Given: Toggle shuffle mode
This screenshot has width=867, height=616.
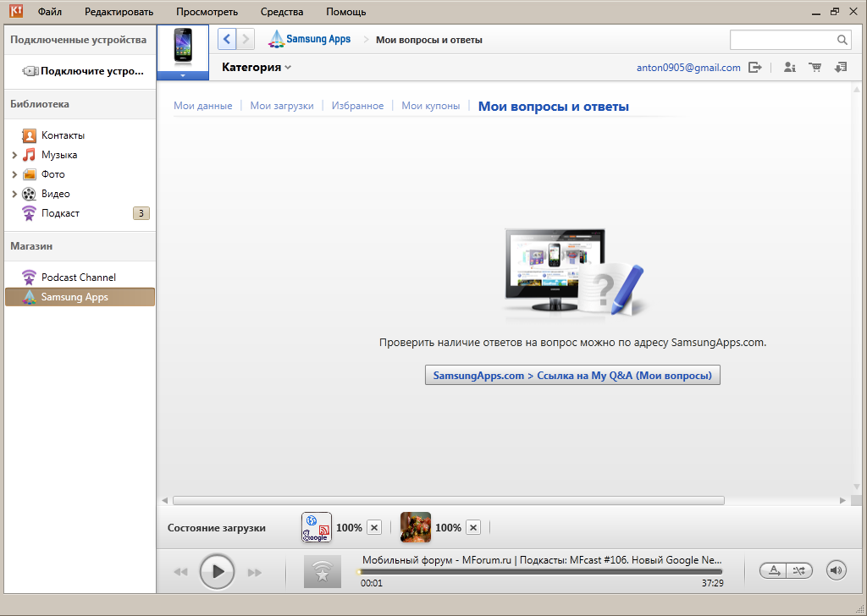Looking at the screenshot, I should point(799,570).
